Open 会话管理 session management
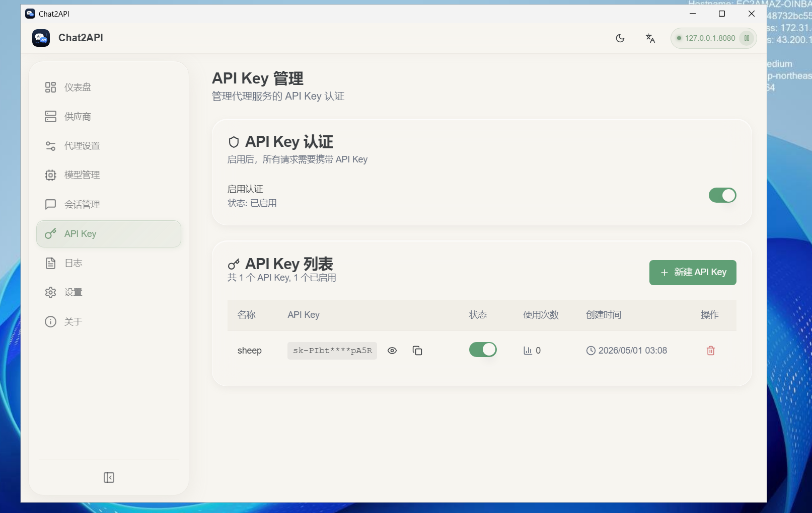The height and width of the screenshot is (513, 812). click(109, 204)
